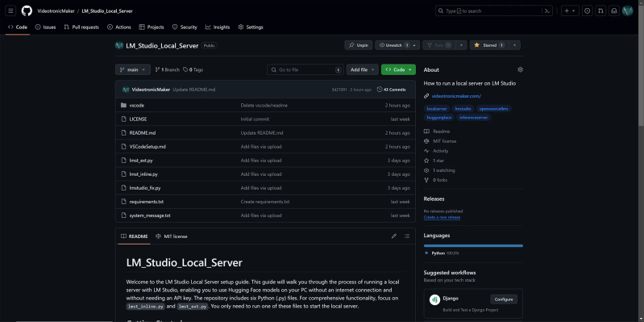This screenshot has width=644, height=322.
Task: Open the create new plus dropdown
Action: click(x=570, y=11)
